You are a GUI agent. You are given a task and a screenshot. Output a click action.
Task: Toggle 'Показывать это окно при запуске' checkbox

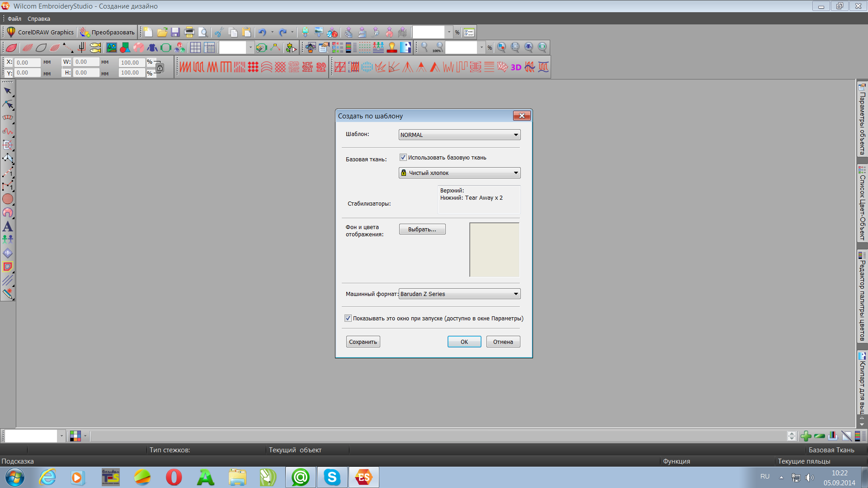pos(348,318)
